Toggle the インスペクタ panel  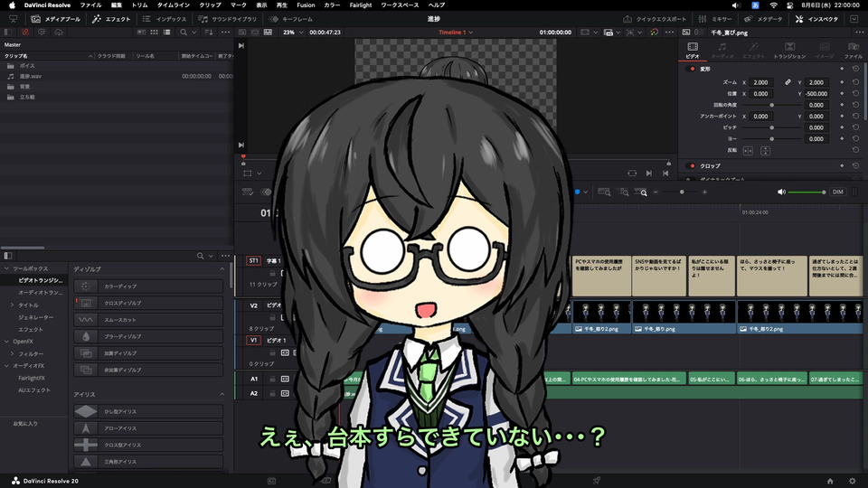pyautogui.click(x=816, y=19)
